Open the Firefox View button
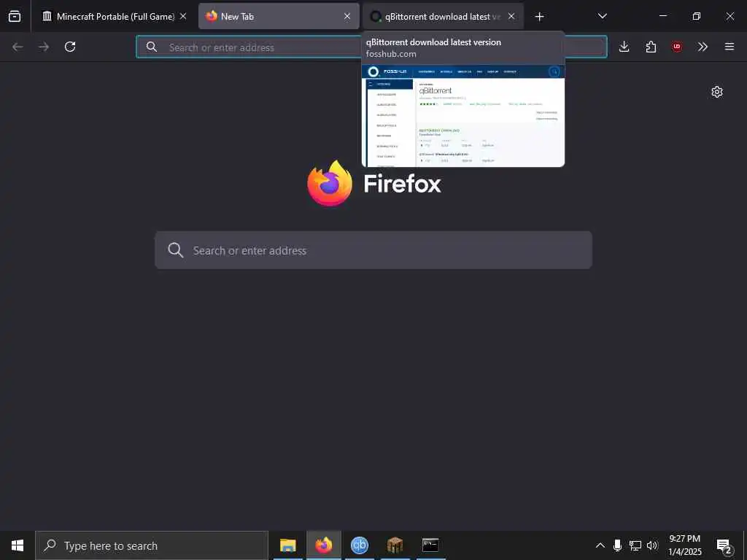This screenshot has width=747, height=560. 15,17
